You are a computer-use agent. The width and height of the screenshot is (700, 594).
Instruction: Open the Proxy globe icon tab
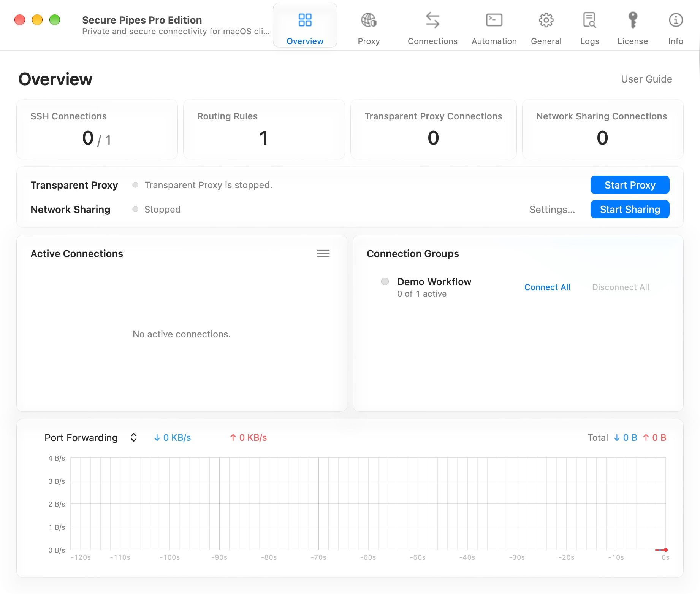coord(369,20)
